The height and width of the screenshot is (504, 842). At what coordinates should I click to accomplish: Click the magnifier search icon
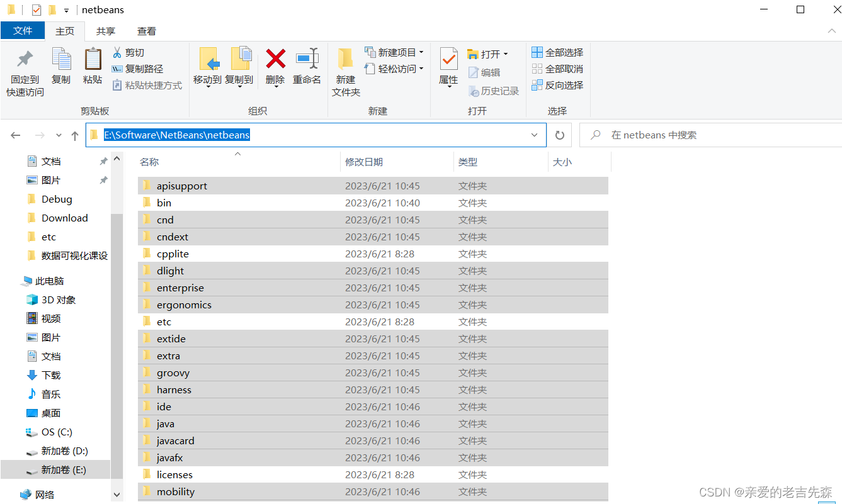[595, 135]
